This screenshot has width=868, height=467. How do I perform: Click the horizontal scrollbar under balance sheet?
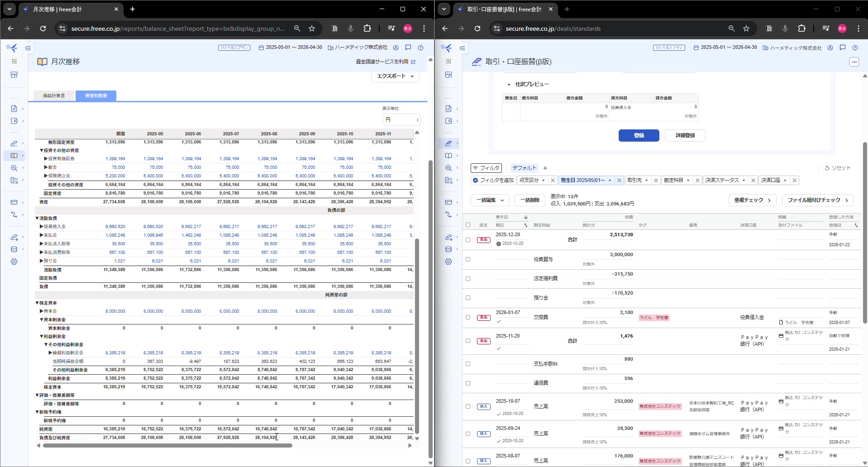point(167,446)
